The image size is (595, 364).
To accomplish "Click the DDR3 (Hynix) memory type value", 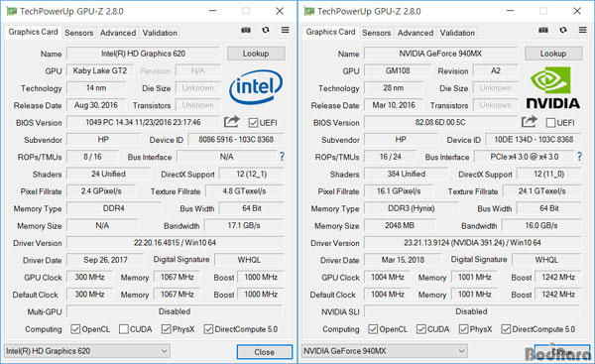I will 411,208.
